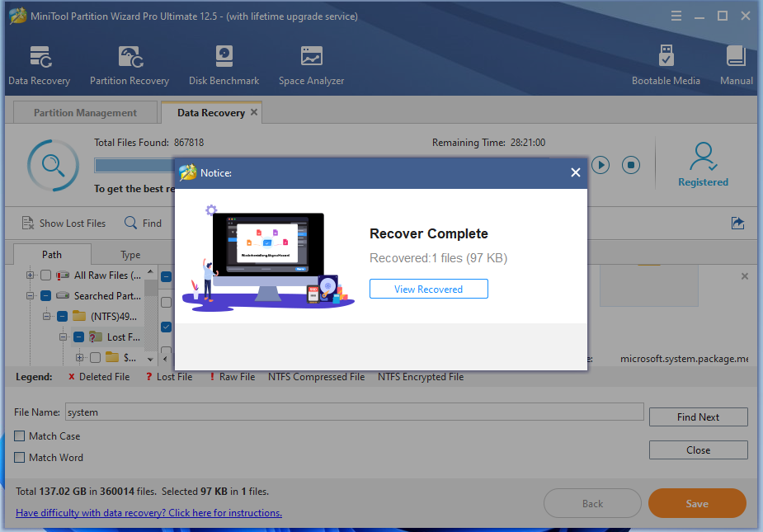Launch the Partition Recovery tool
This screenshot has width=763, height=532.
click(x=130, y=66)
